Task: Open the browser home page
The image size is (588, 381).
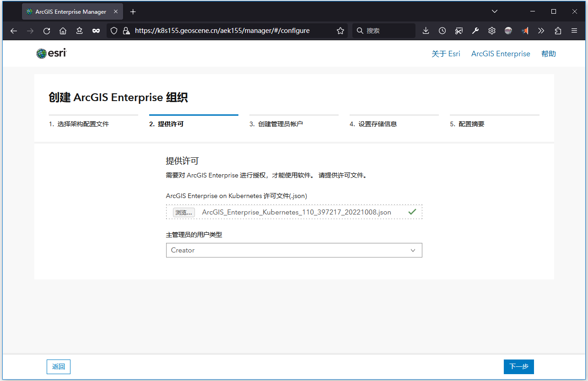Action: click(x=63, y=31)
